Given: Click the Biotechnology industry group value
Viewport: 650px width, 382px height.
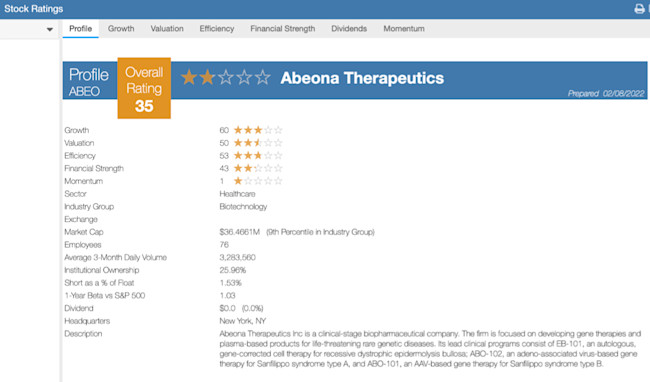Looking at the screenshot, I should point(243,206).
